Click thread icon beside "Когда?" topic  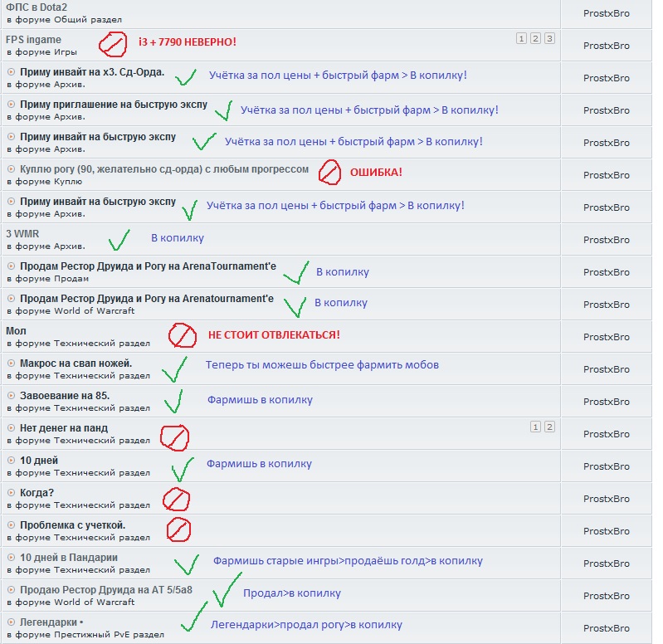click(x=11, y=493)
